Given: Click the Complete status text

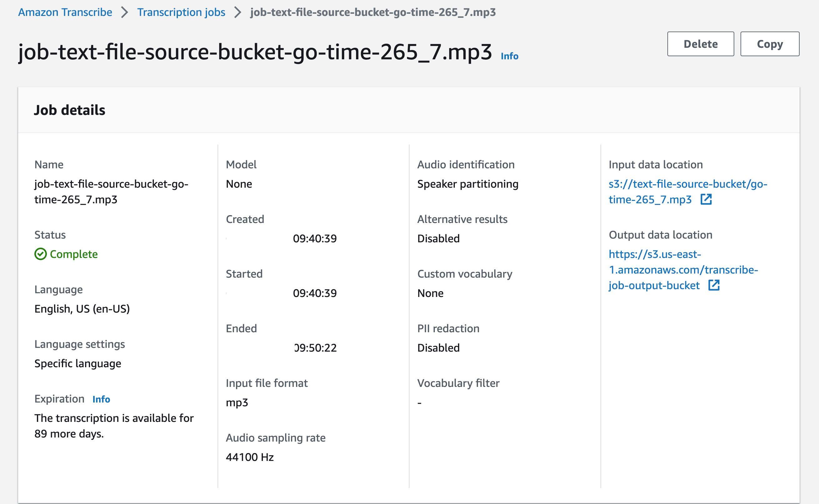Looking at the screenshot, I should [x=74, y=254].
